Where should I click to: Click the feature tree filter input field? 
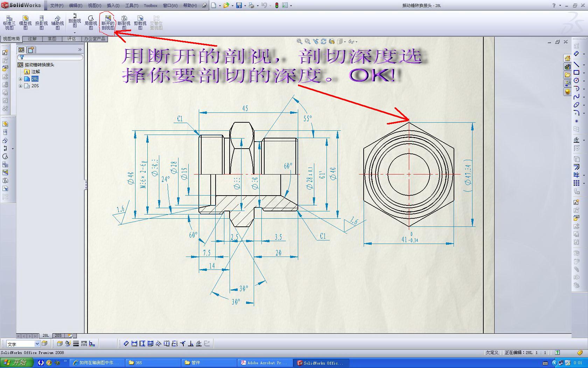[50, 57]
